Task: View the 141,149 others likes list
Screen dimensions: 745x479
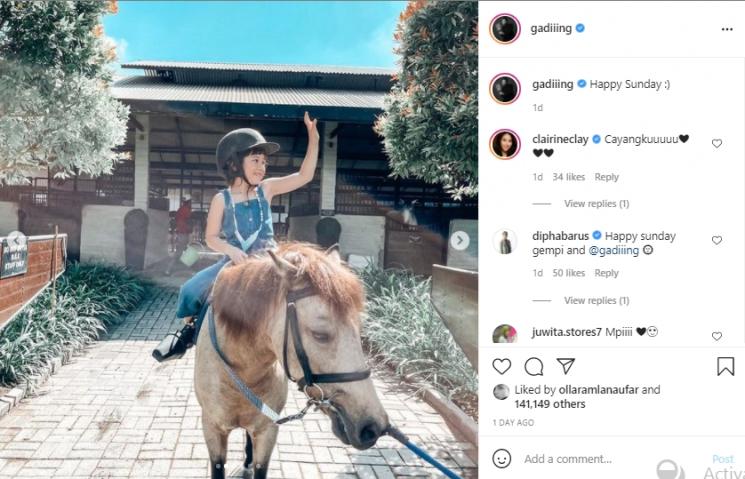Action: click(548, 404)
